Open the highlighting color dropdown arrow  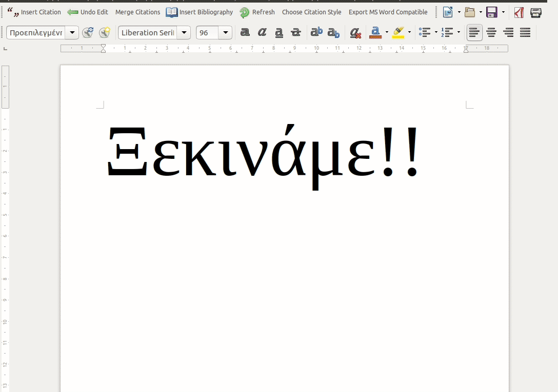(410, 33)
